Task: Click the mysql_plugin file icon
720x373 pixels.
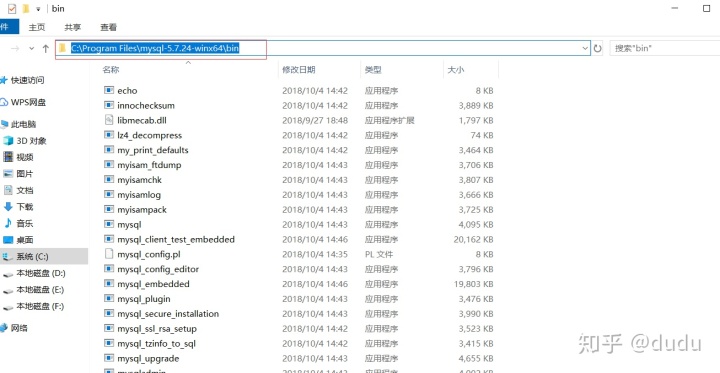Action: pyautogui.click(x=109, y=299)
